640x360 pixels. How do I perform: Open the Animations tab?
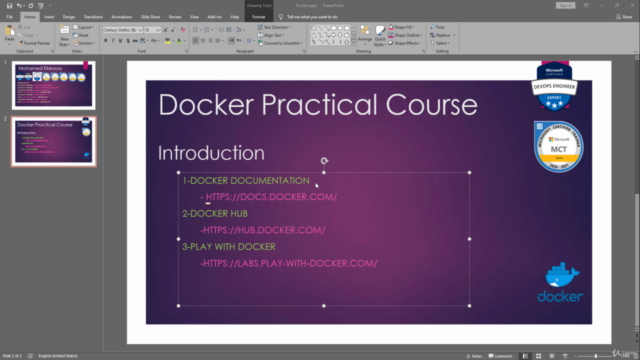click(122, 17)
